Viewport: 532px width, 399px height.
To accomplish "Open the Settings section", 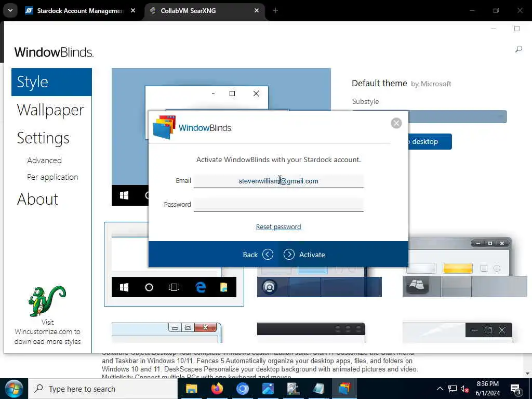I will pos(43,138).
